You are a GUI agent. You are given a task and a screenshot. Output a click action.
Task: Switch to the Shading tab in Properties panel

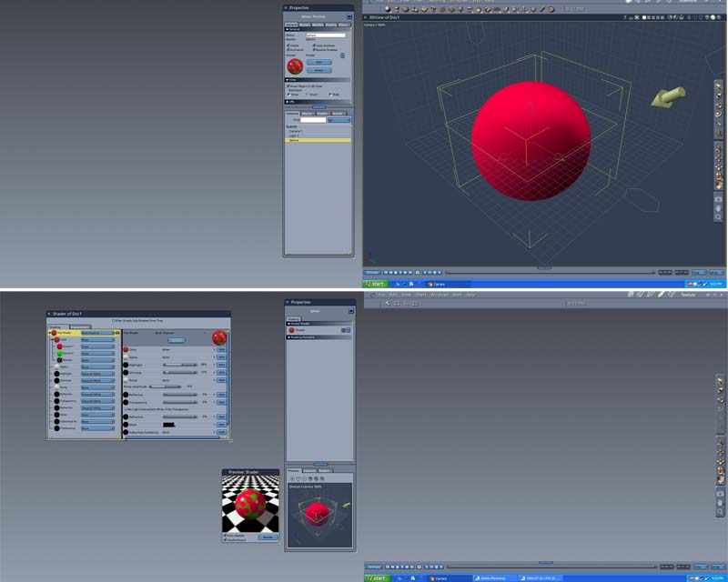(331, 25)
